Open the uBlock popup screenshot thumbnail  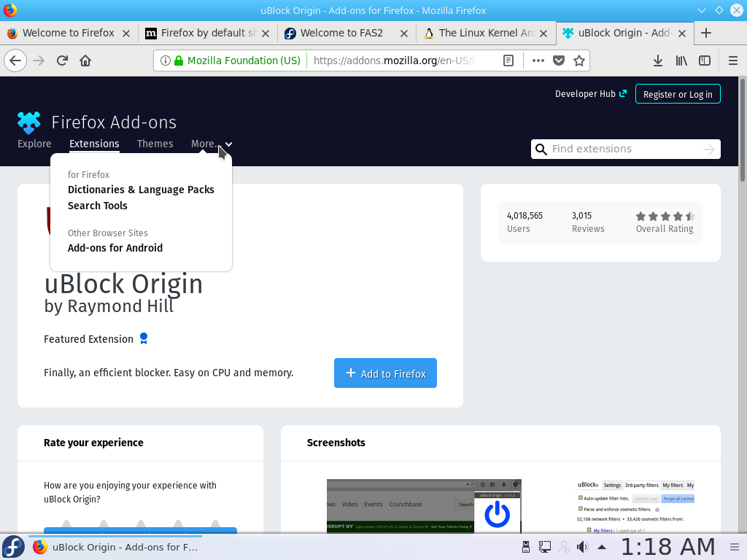424,506
